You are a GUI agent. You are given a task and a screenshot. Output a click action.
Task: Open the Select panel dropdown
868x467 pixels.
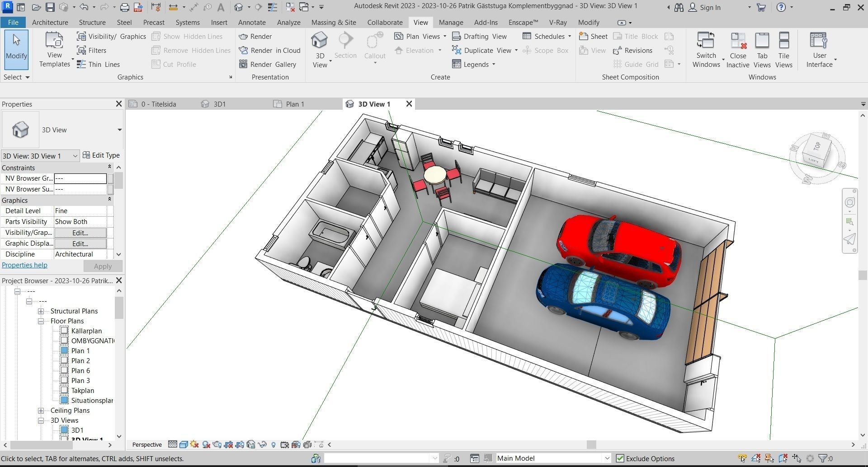17,77
